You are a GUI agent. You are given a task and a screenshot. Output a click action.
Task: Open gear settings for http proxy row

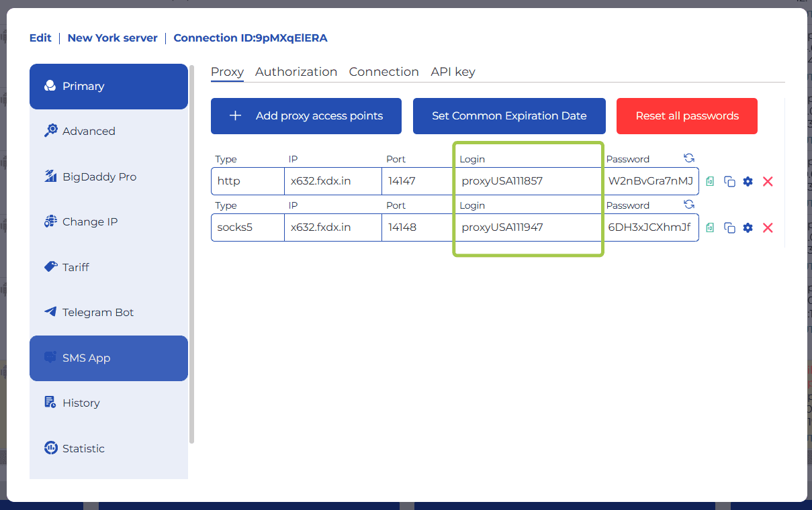[748, 181]
